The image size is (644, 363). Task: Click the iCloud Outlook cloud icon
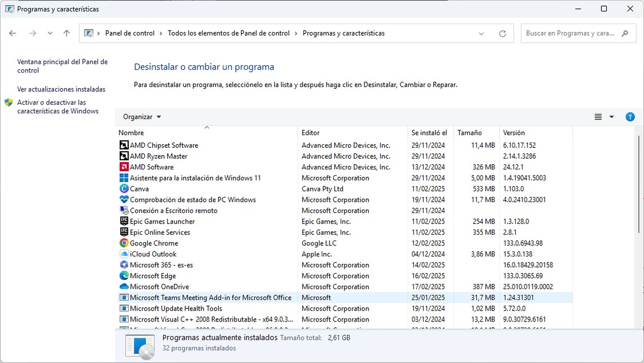(124, 254)
